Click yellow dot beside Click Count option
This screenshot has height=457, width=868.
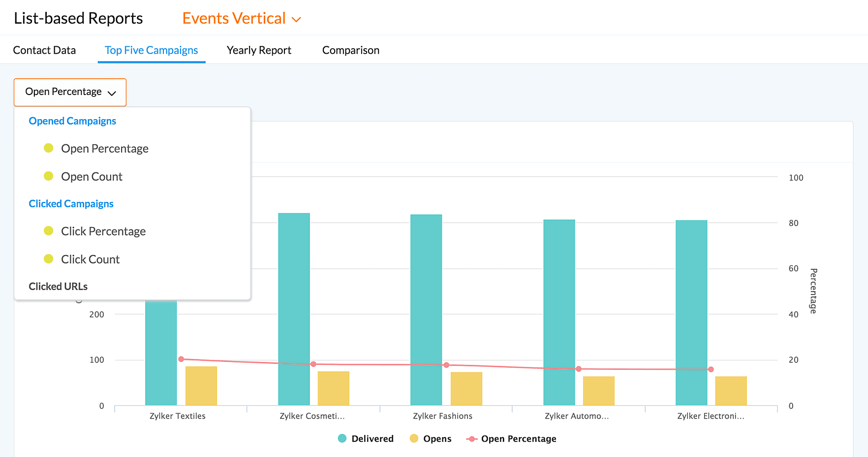[x=48, y=259]
